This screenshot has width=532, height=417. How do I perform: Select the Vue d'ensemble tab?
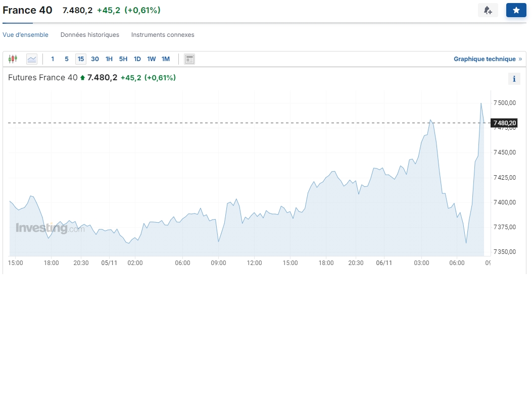tap(26, 35)
